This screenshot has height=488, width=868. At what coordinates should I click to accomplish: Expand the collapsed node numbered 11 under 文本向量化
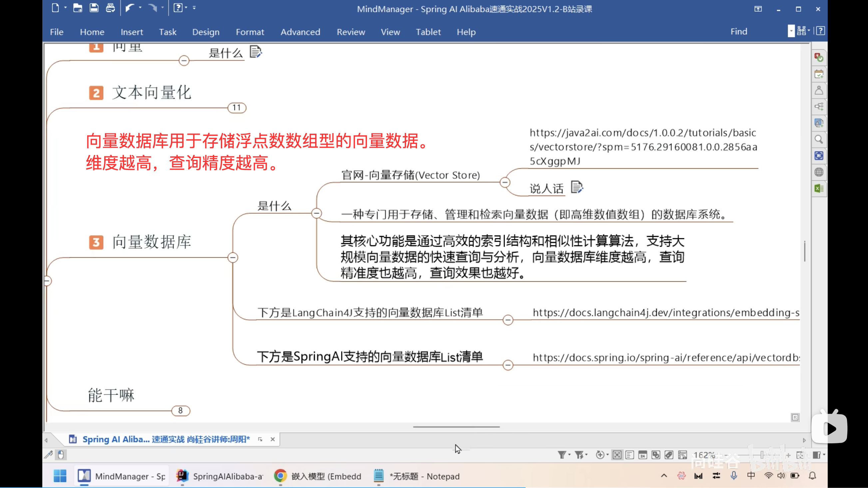236,107
